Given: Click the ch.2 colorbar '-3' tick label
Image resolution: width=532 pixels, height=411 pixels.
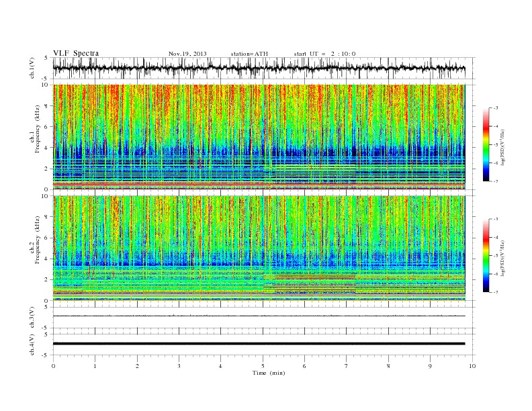Looking at the screenshot, I should (496, 219).
